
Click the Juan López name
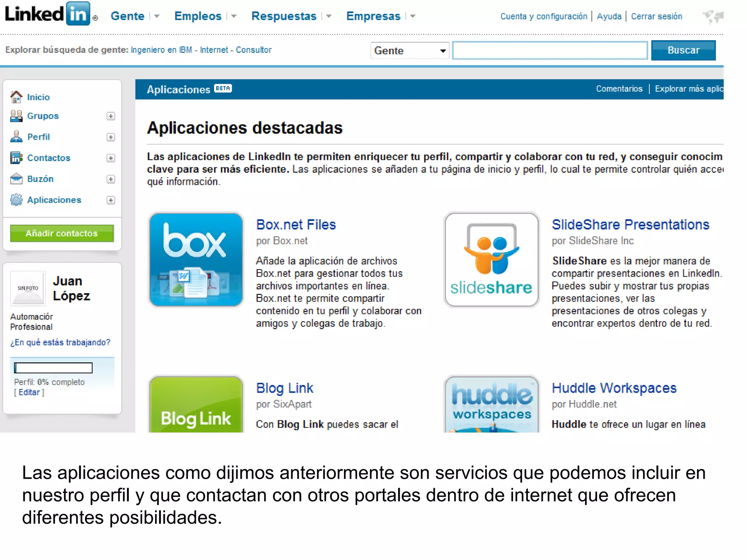[x=71, y=288]
